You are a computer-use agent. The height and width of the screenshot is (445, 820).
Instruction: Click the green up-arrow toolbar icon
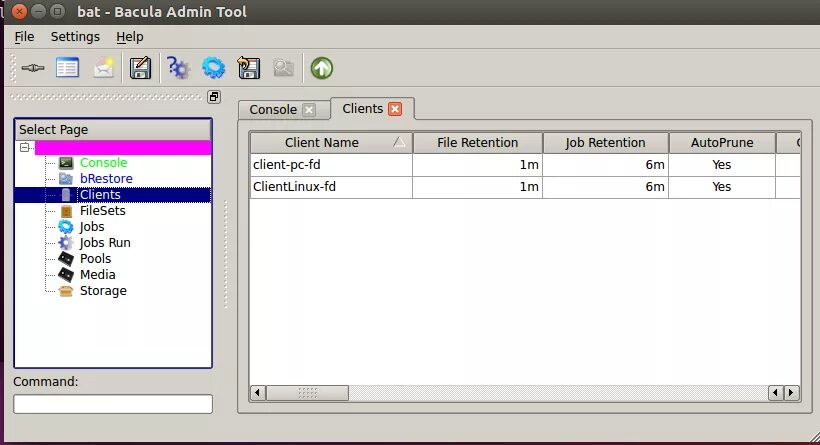[x=322, y=68]
